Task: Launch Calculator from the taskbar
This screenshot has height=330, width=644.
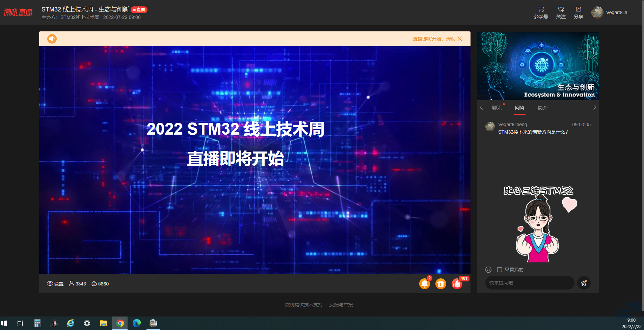Action: 37,323
